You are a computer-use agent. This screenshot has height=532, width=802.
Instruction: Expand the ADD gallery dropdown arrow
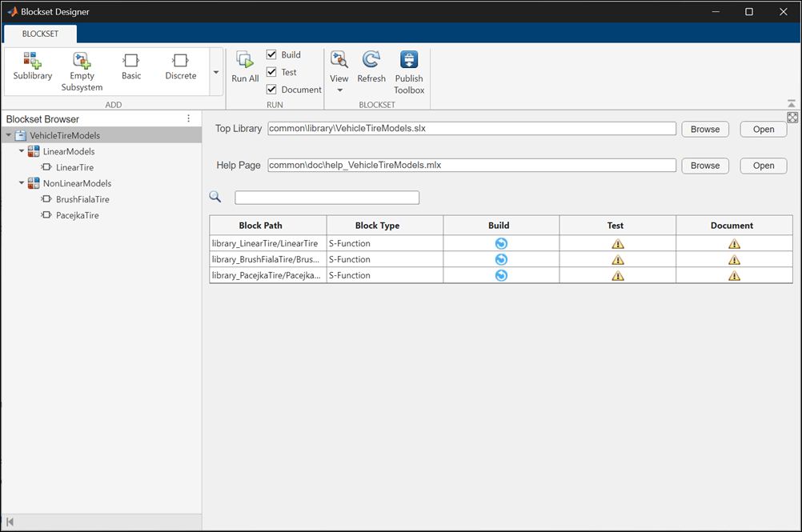click(215, 72)
